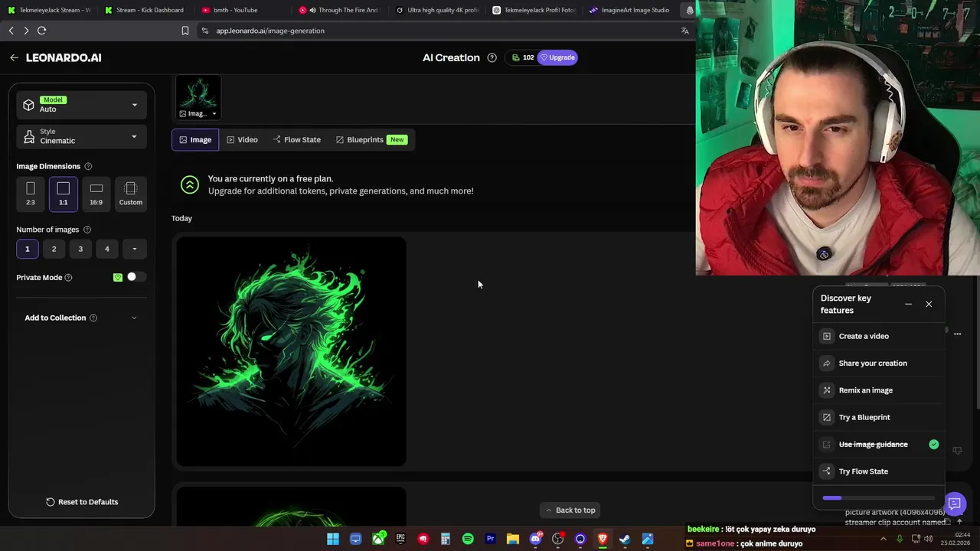This screenshot has width=980, height=551.
Task: Reload the browser page
Action: click(x=42, y=31)
